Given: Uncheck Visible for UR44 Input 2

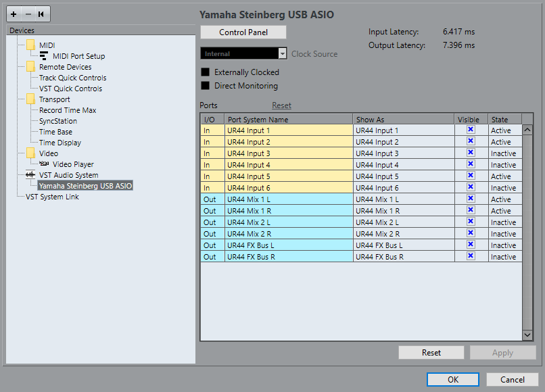Looking at the screenshot, I should 471,141.
